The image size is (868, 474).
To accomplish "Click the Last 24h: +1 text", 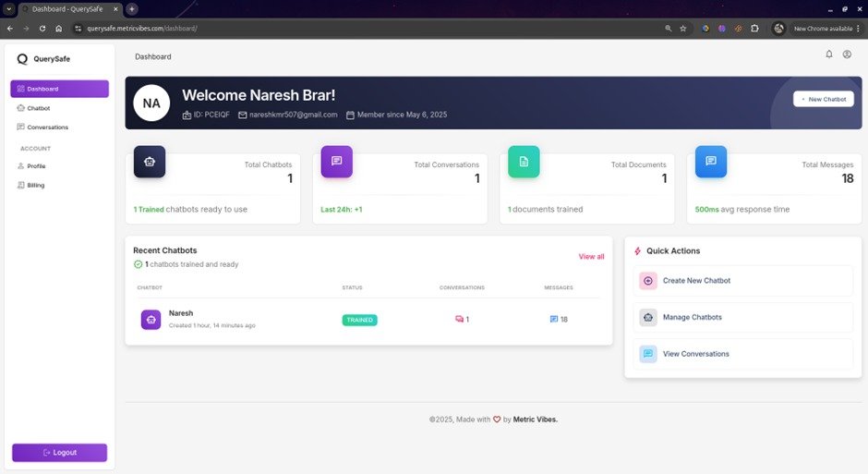I will click(x=342, y=210).
